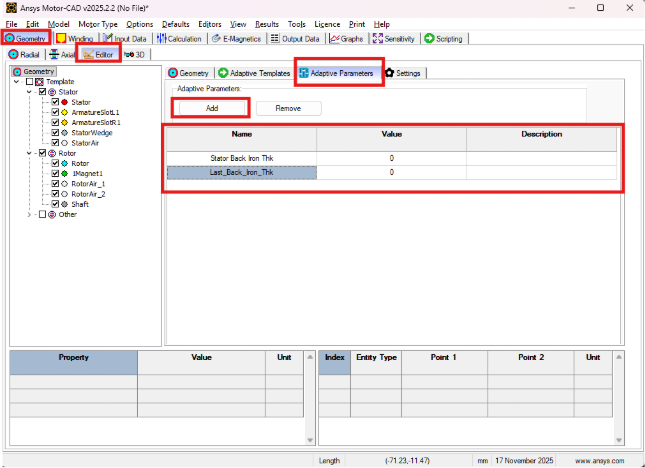Collapse the Stator tree node
This screenshot has height=468, width=645.
pyautogui.click(x=28, y=92)
